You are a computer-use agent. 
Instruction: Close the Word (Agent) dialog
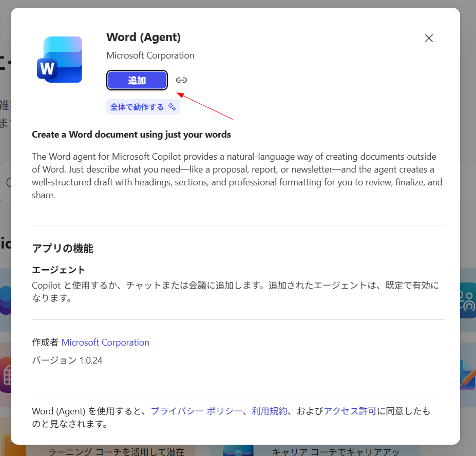click(x=429, y=38)
